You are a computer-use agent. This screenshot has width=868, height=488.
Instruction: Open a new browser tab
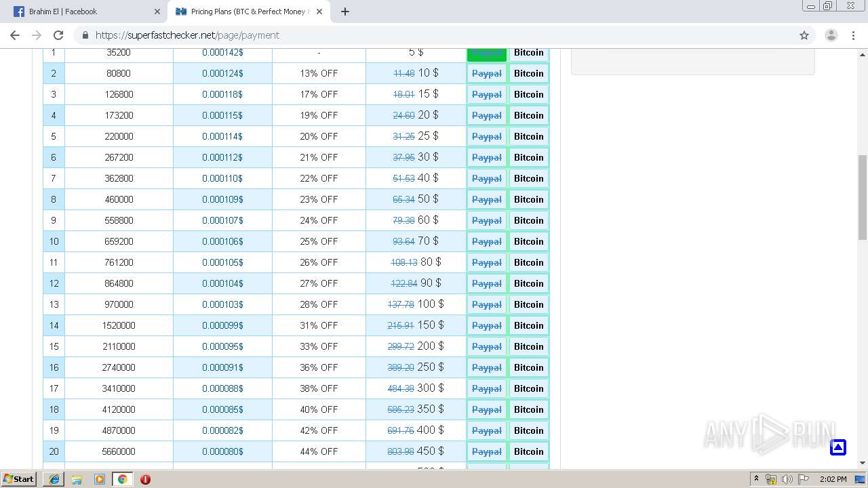tap(344, 12)
